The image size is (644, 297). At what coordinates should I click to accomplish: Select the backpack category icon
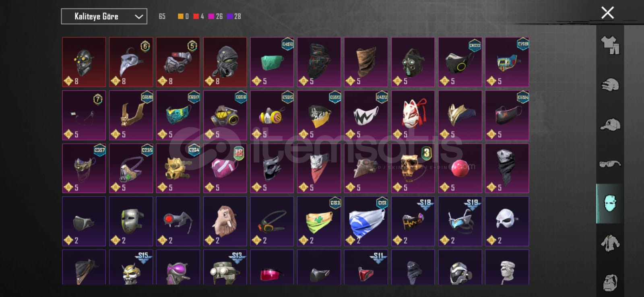610,282
